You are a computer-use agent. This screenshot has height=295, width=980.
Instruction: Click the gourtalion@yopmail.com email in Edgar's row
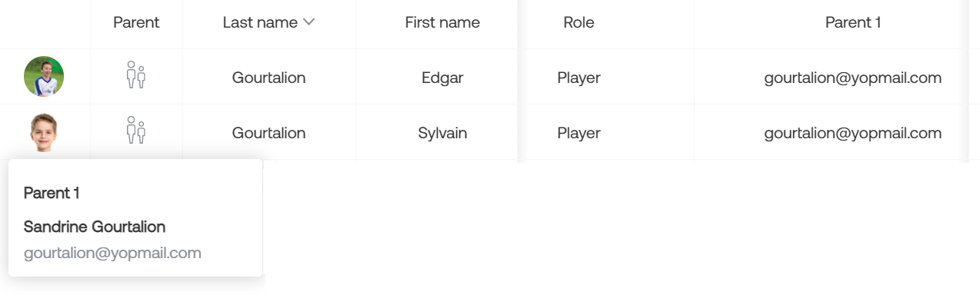coord(853,78)
